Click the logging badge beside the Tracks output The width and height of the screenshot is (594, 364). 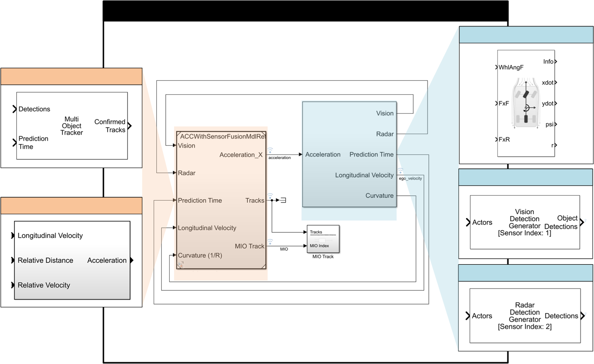[270, 196]
